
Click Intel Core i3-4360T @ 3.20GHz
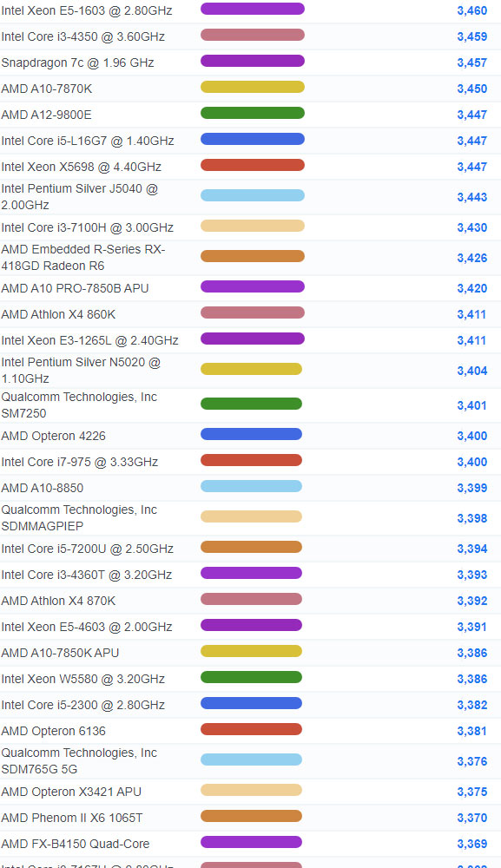tap(86, 575)
